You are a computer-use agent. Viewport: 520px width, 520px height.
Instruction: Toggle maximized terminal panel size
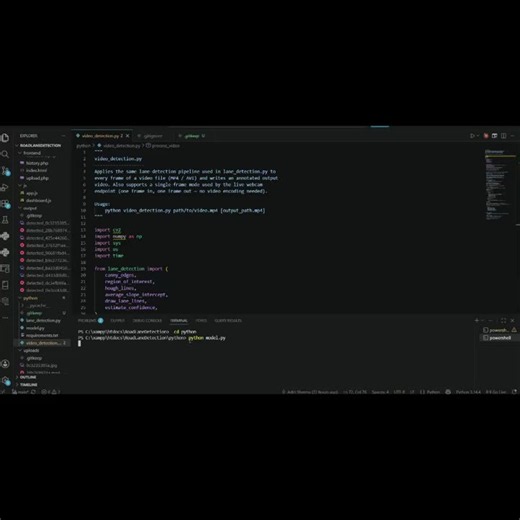tap(503, 320)
